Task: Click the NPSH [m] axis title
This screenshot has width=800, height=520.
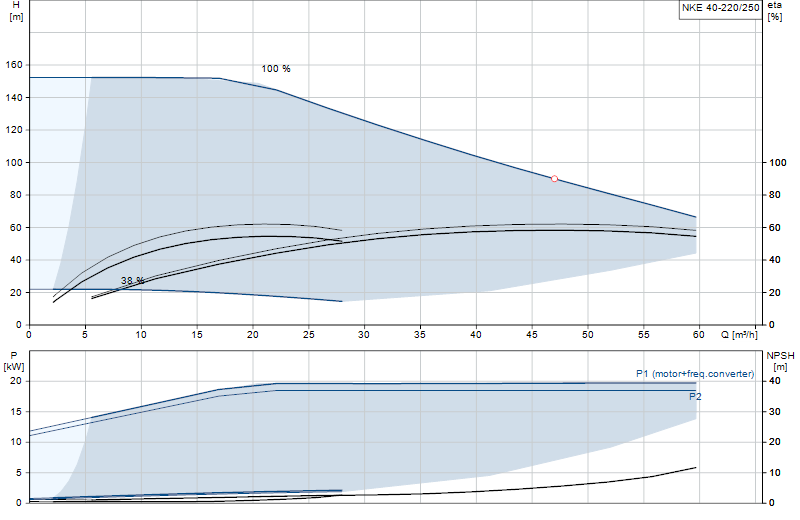Action: [x=780, y=361]
